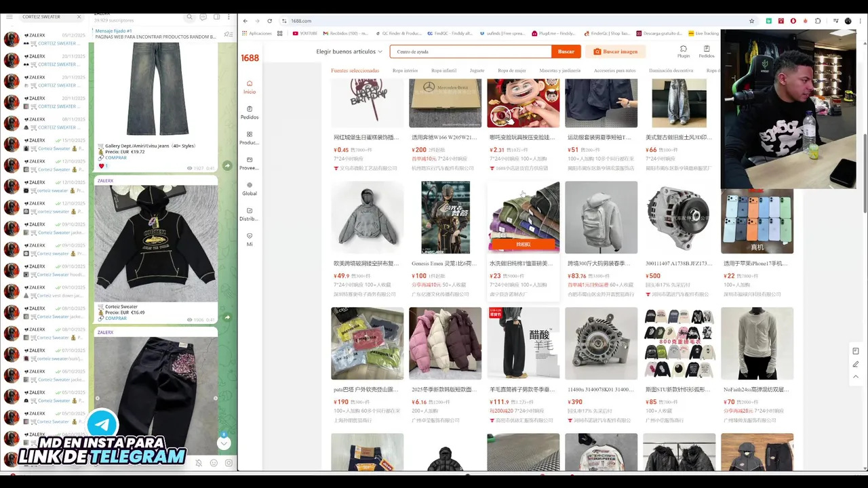Select Ropa infantil category tab
This screenshot has width=868, height=488.
click(x=444, y=70)
